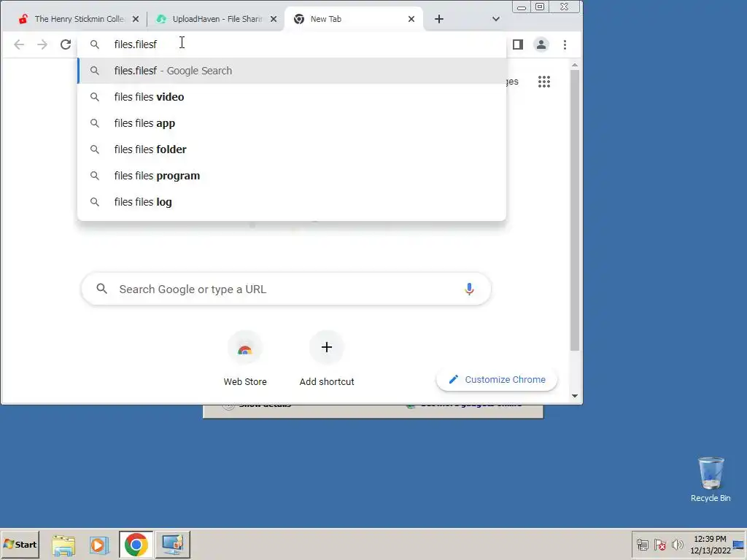Open a new tab with plus button
The width and height of the screenshot is (747, 560).
(x=439, y=19)
